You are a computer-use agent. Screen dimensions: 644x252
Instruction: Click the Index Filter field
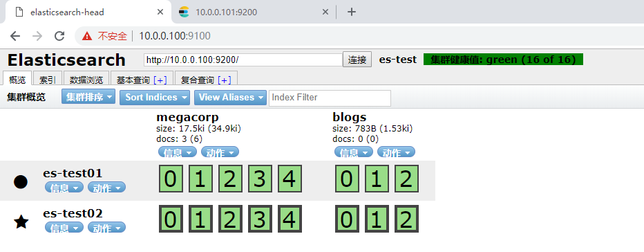pos(330,98)
